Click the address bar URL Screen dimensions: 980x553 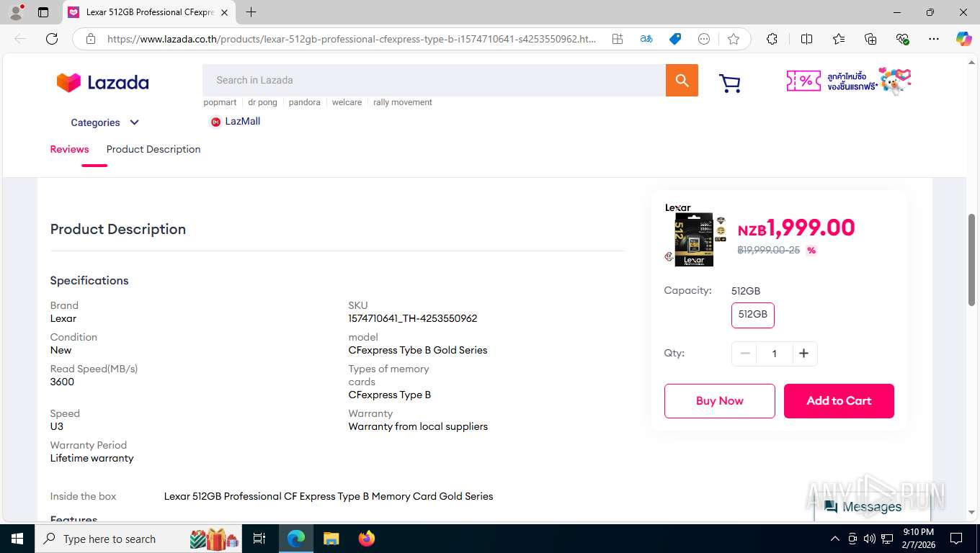tap(352, 39)
